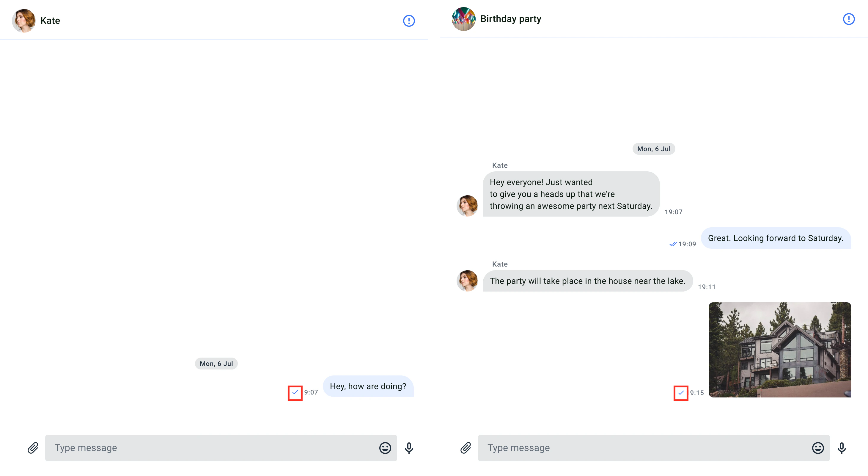868x476 pixels.
Task: Click the sent checkmark beside the 9:15 photo
Action: coord(681,393)
